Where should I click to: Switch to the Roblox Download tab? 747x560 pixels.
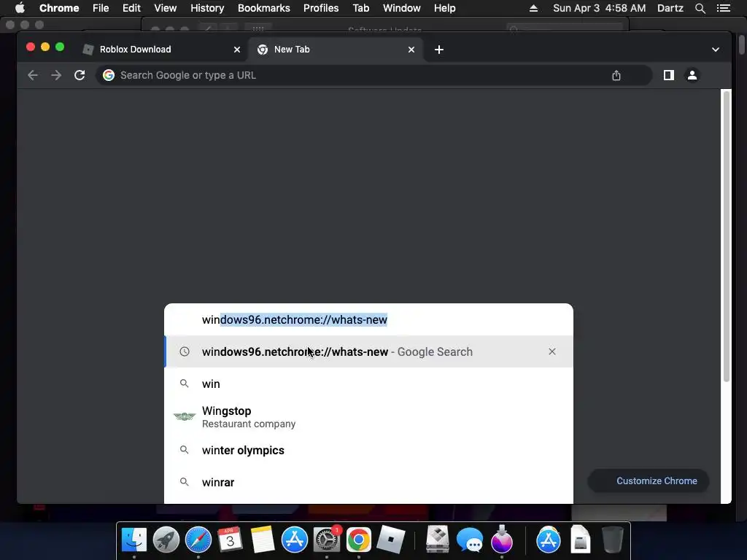[161, 50]
